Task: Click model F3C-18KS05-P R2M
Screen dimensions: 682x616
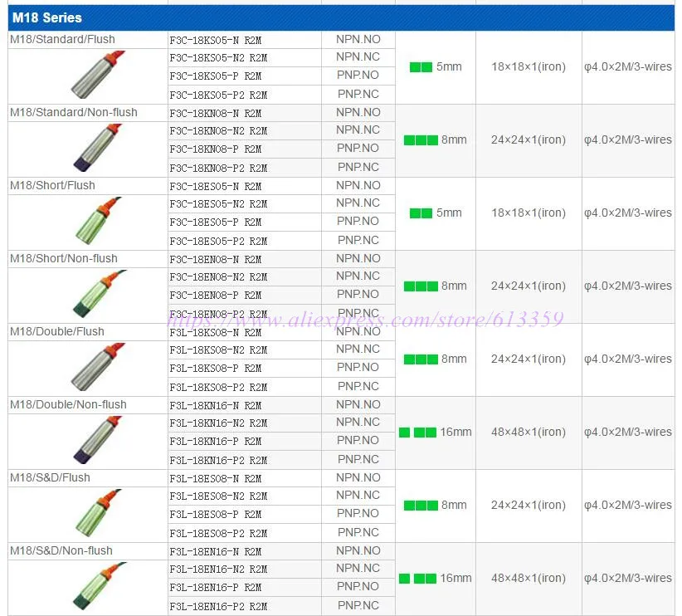Action: 216,76
